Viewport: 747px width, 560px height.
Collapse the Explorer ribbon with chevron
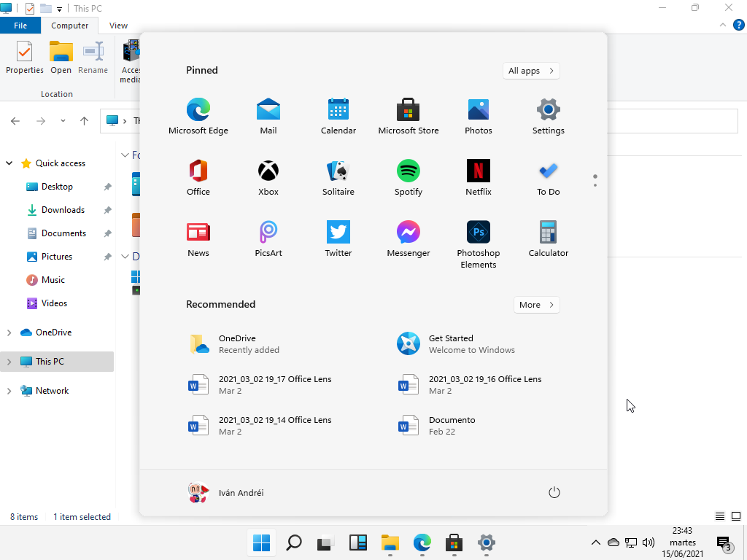tap(723, 26)
